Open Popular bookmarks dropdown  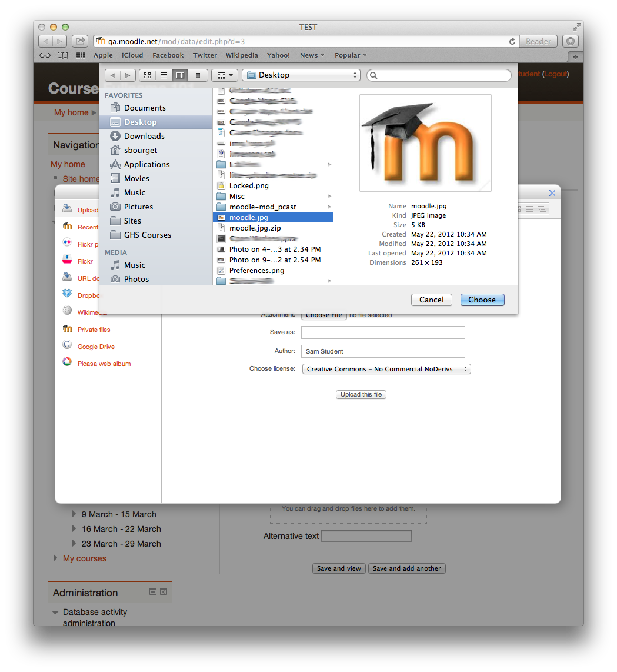coord(351,55)
